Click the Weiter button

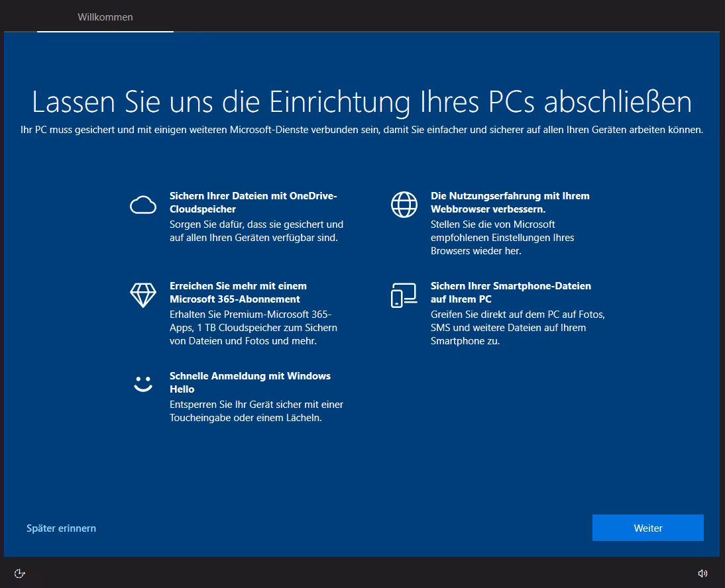click(x=647, y=528)
